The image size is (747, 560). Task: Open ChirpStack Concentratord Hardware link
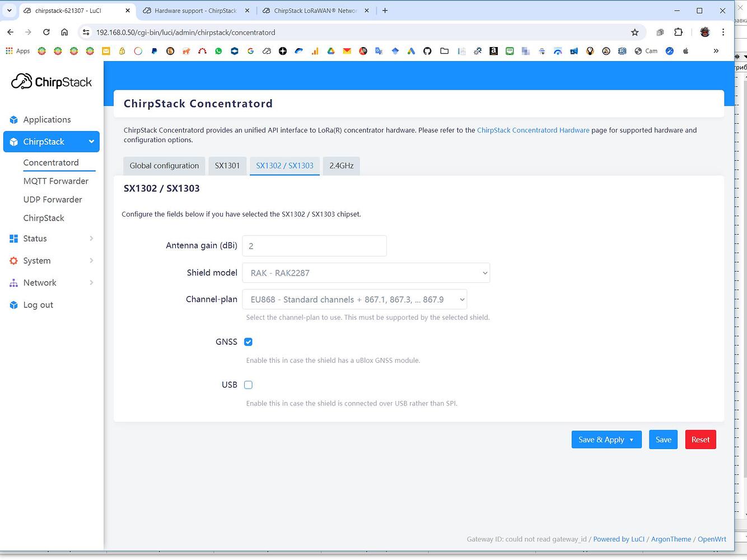click(533, 130)
